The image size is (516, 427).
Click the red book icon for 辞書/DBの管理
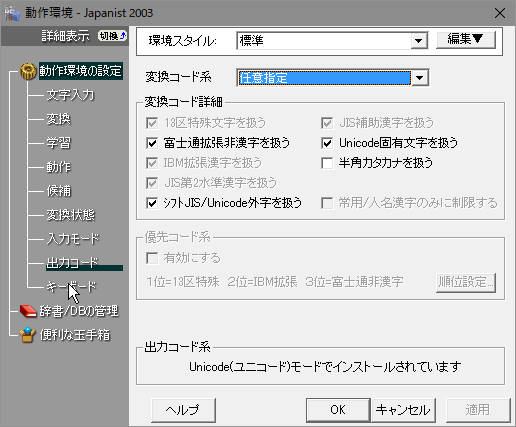coord(28,311)
